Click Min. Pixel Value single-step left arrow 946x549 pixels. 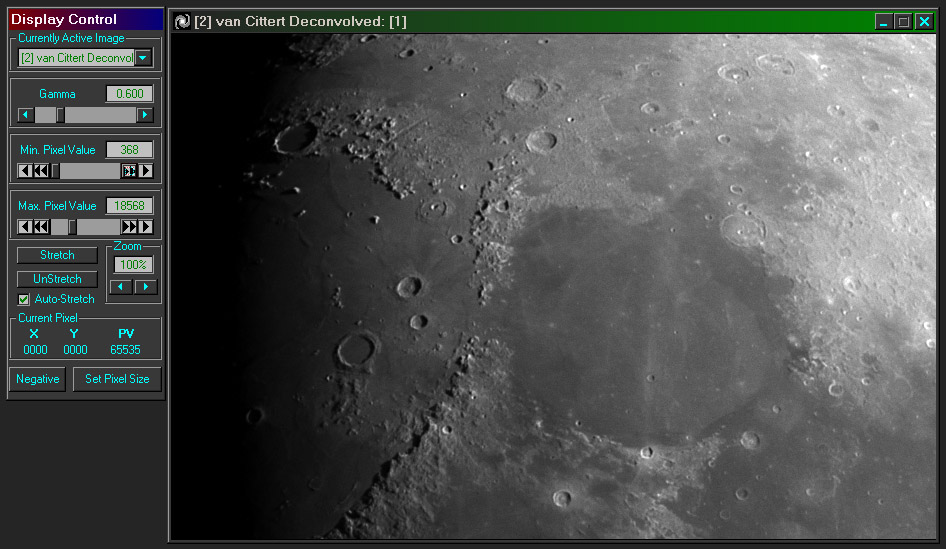[25, 171]
